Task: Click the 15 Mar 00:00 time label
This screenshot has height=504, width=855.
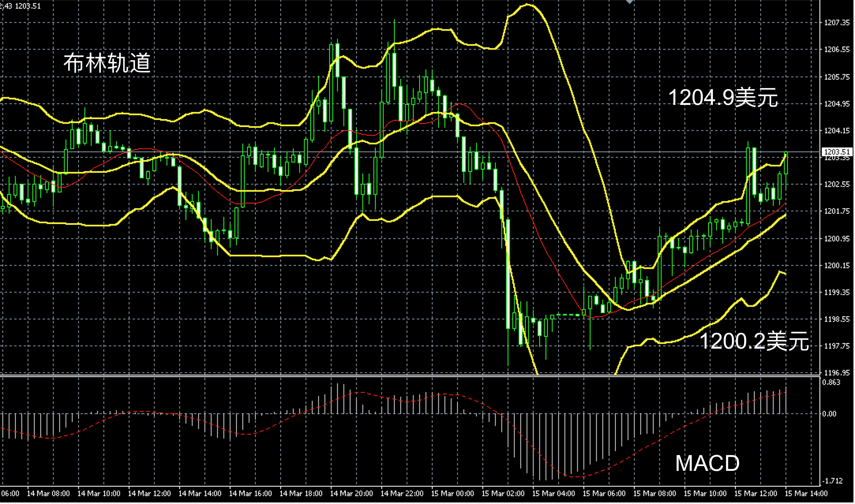Action: pos(452,493)
